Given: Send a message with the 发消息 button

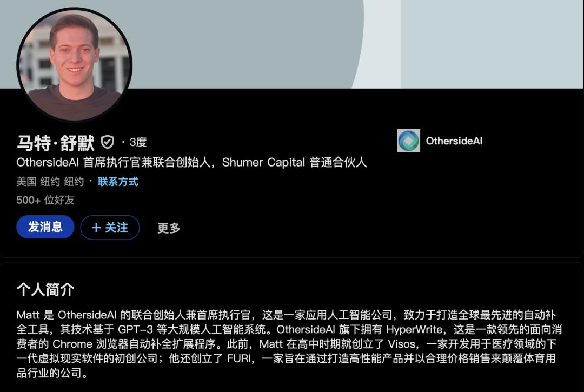Looking at the screenshot, I should (45, 227).
